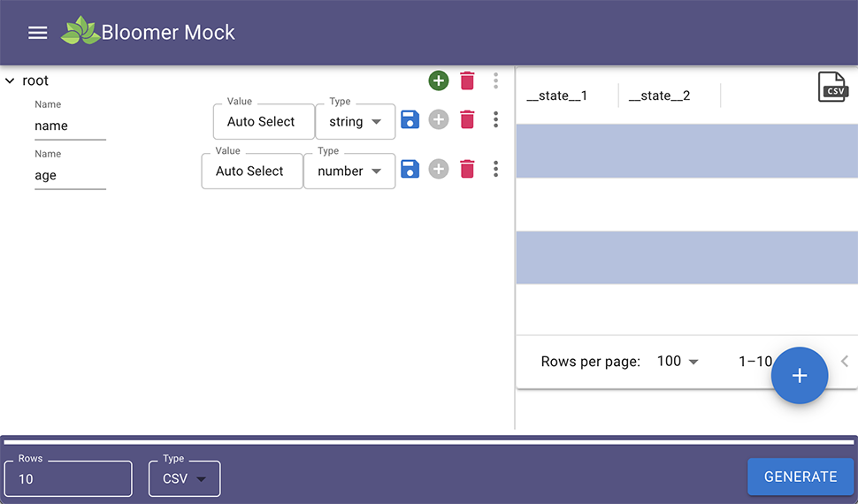Delete the root node with trash icon
Screen dimensions: 858x504
(x=467, y=81)
